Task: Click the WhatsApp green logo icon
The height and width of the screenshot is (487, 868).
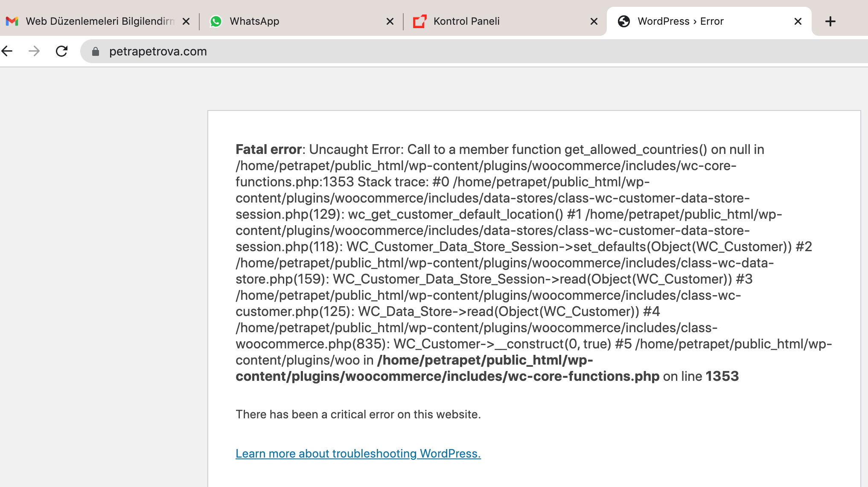Action: click(x=216, y=21)
